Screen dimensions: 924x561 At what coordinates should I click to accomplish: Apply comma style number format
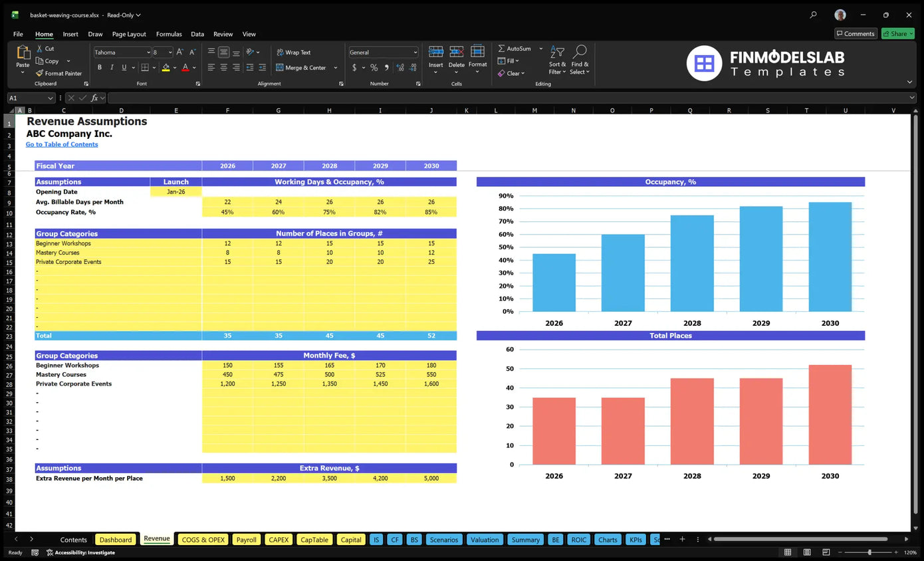[x=386, y=67]
